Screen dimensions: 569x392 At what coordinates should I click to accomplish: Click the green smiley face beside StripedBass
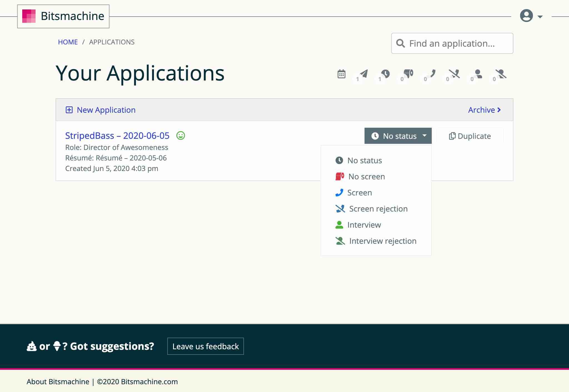181,135
